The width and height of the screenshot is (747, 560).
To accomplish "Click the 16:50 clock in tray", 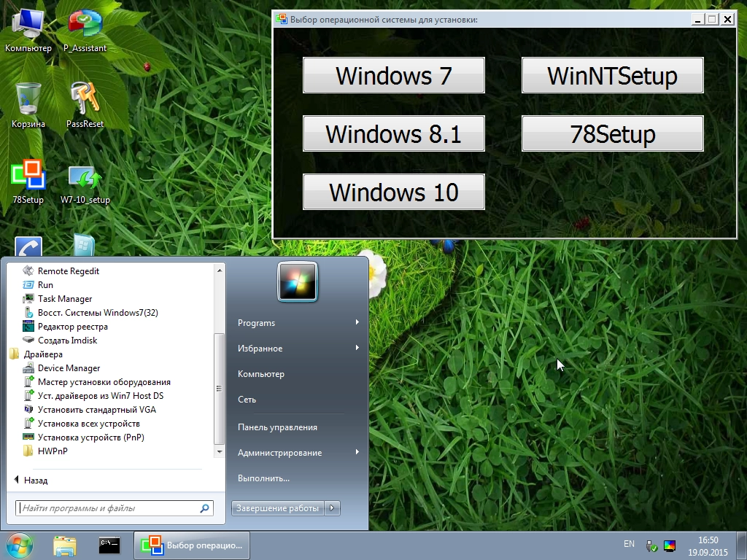I will point(708,540).
